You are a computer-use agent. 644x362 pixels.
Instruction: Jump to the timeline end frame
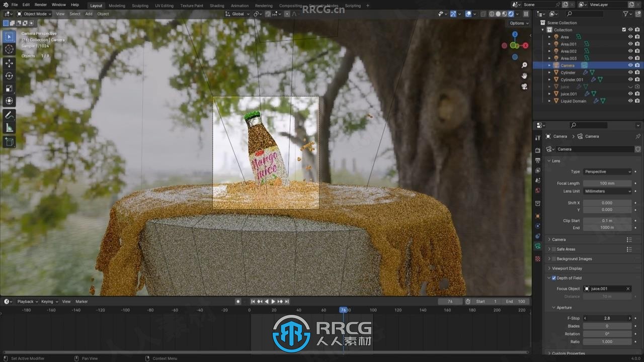point(287,301)
